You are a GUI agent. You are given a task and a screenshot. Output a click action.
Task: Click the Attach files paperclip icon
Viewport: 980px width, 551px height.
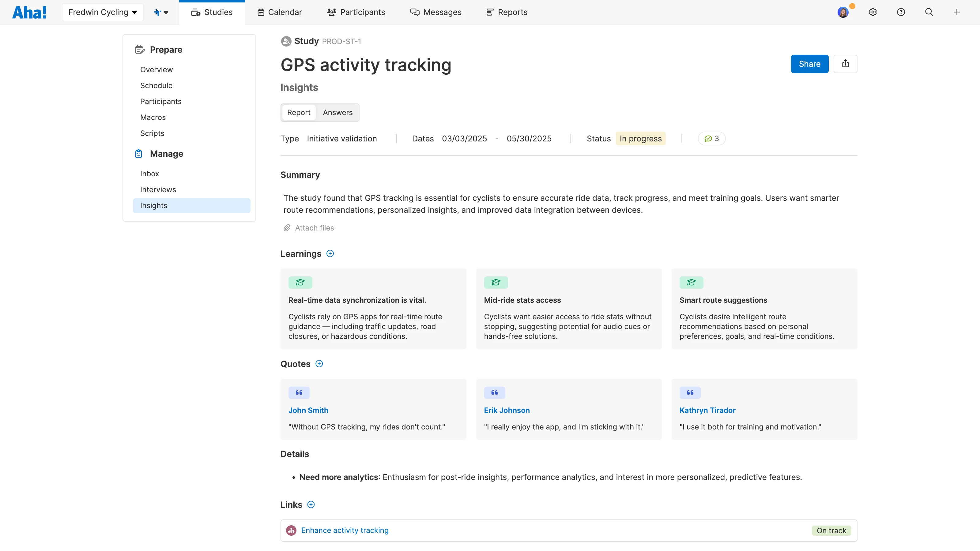[x=287, y=227]
